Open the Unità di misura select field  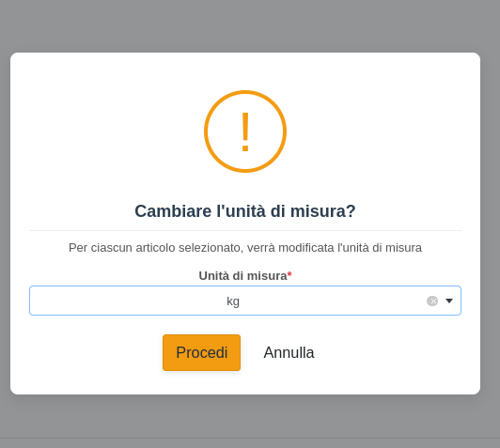245,301
